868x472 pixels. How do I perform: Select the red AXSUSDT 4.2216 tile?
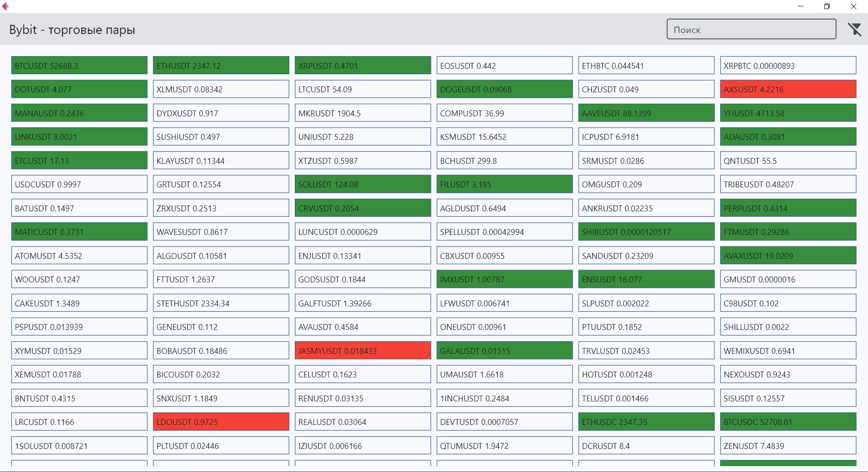[788, 89]
